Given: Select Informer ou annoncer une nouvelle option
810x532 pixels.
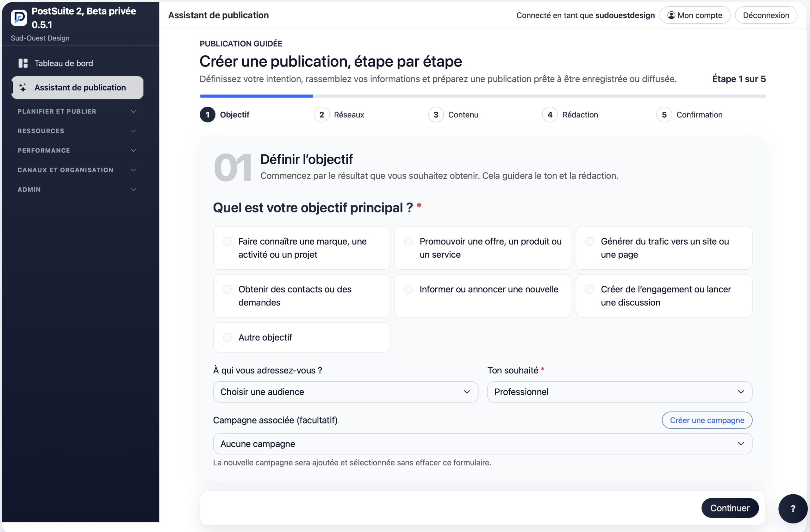Looking at the screenshot, I should [483, 296].
